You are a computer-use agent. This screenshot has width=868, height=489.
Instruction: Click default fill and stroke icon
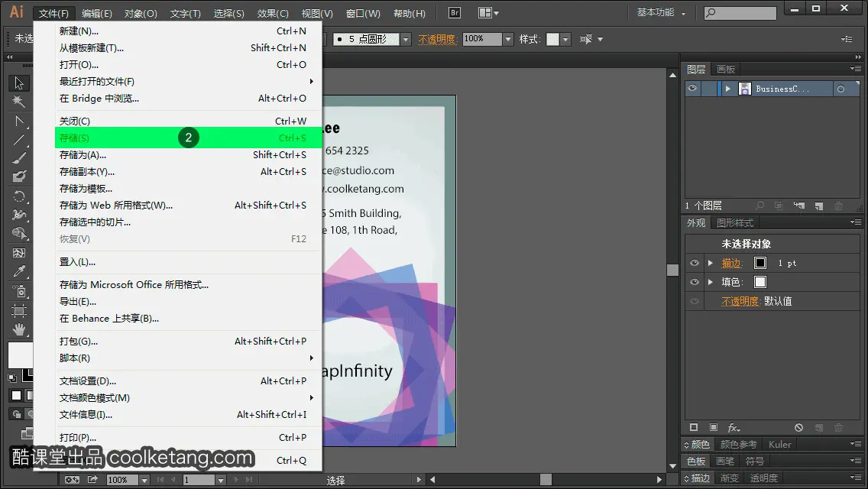(x=12, y=378)
